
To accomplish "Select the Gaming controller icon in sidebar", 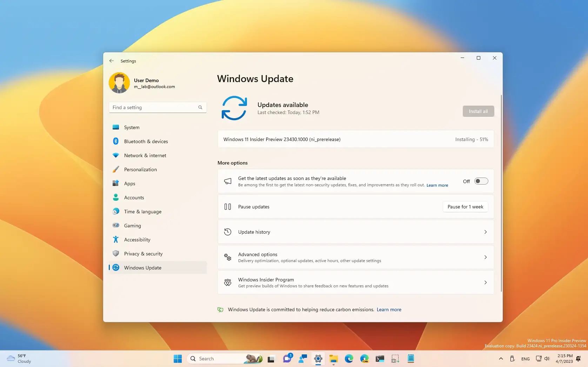I will (116, 225).
